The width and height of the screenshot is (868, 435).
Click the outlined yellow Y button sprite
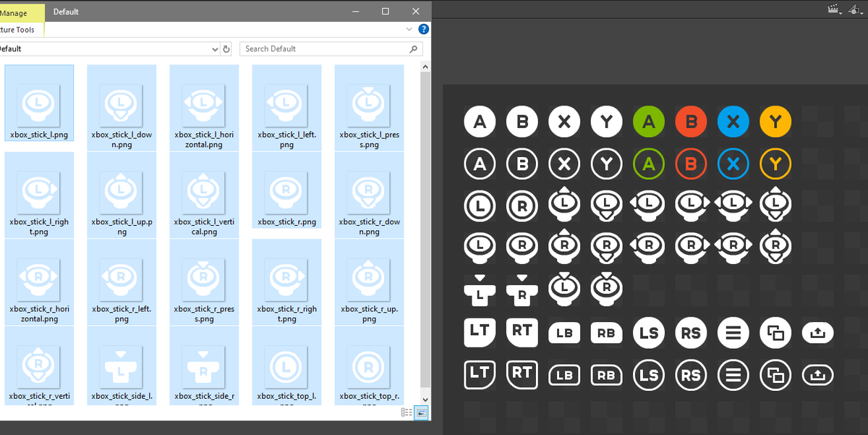click(775, 164)
